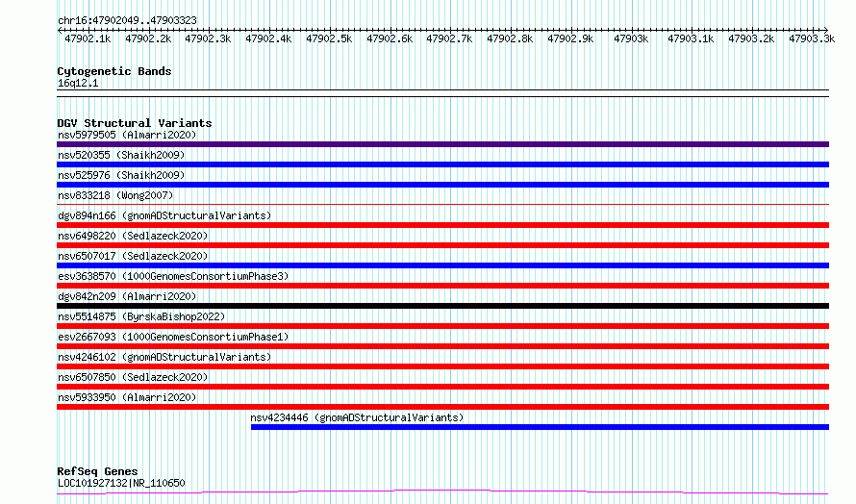Click the 47903k ruler tick label
856x504 pixels.
pyautogui.click(x=631, y=38)
